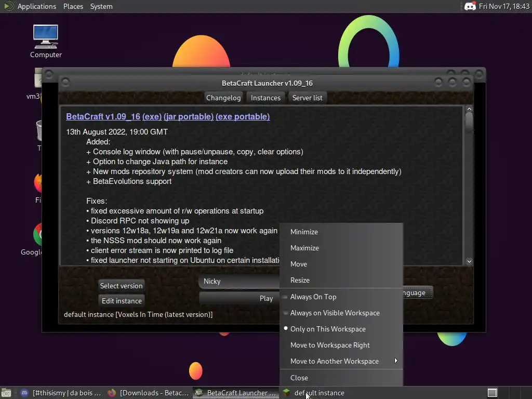Choose Move to Workspace Right
Screen dimensions: 532x399
341,345
